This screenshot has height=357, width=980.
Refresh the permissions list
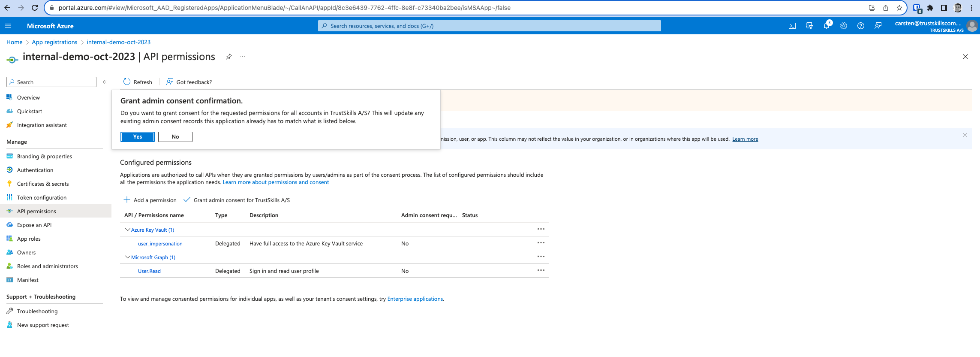(138, 82)
